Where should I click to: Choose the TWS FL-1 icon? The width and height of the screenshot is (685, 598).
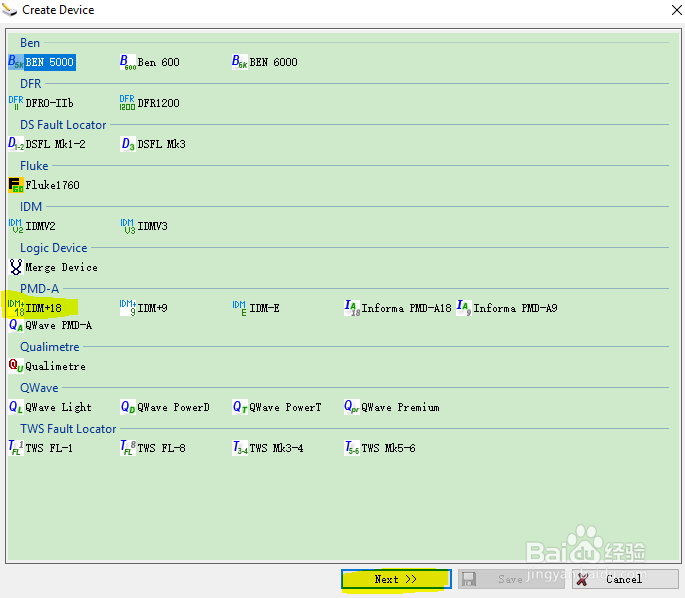point(16,448)
